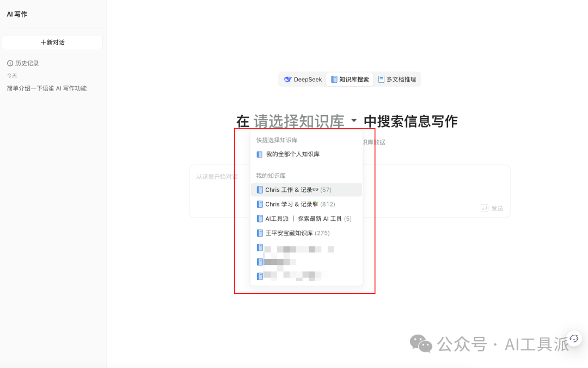Open chat 简单介绍一下语雀 AI 写作功能
Image resolution: width=588 pixels, height=368 pixels.
pos(46,88)
